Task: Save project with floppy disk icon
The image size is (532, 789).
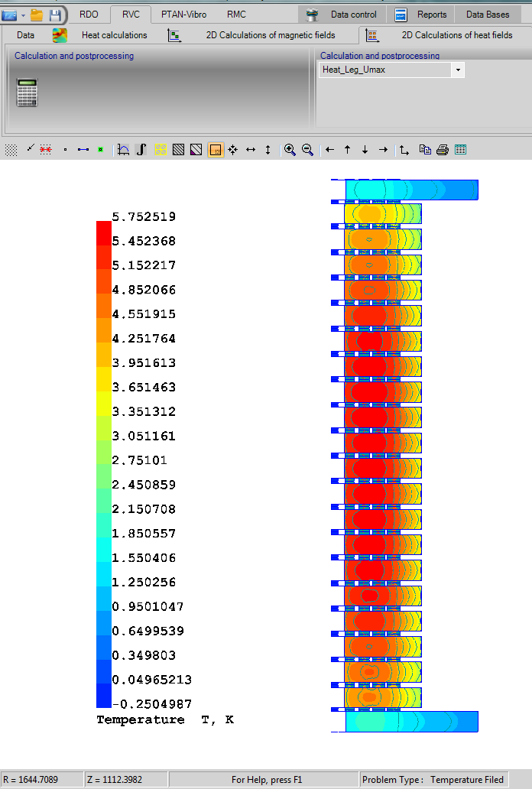Action: pyautogui.click(x=54, y=15)
